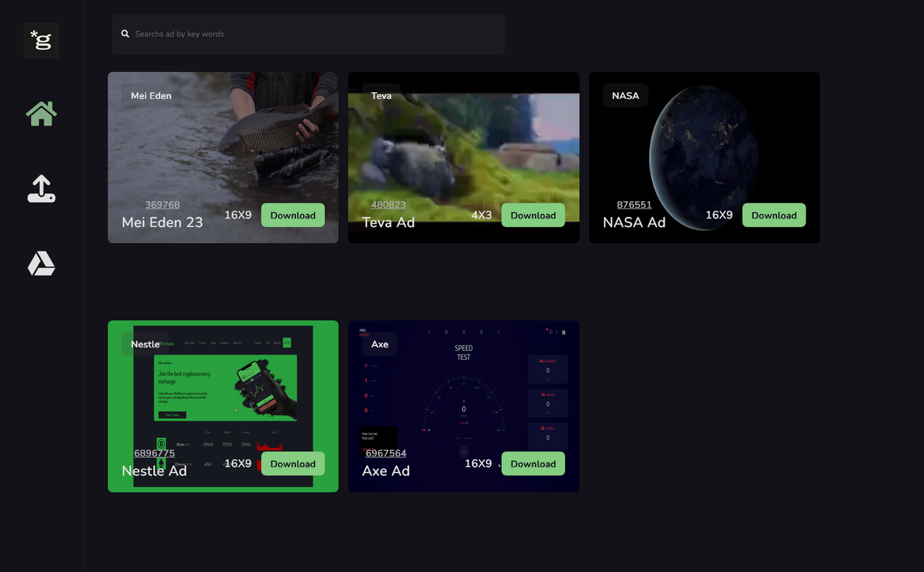
Task: Download the Teva Ad
Action: click(533, 215)
